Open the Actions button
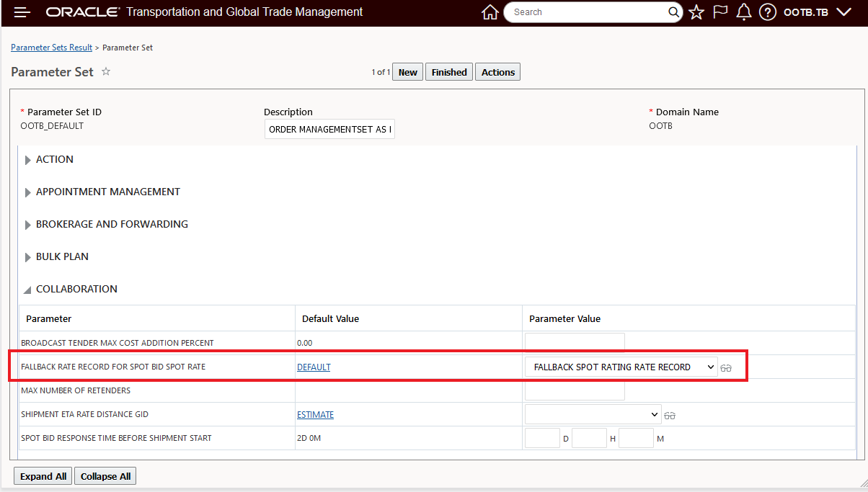This screenshot has height=492, width=868. pos(498,72)
